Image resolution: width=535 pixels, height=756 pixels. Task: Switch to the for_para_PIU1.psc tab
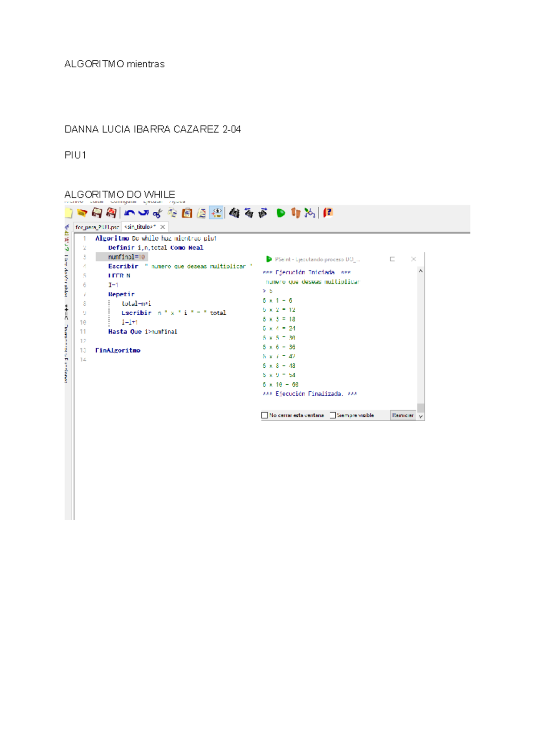point(97,227)
